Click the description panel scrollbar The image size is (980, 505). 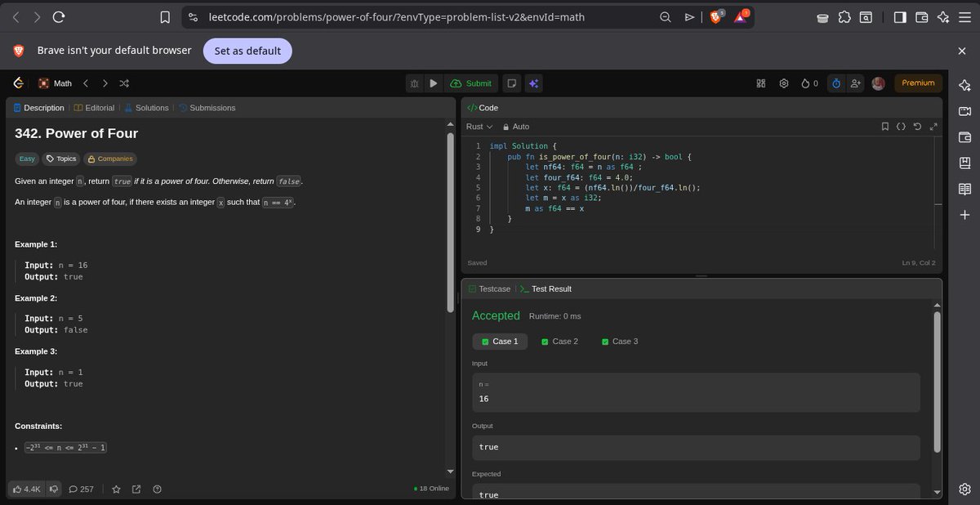[x=450, y=221]
